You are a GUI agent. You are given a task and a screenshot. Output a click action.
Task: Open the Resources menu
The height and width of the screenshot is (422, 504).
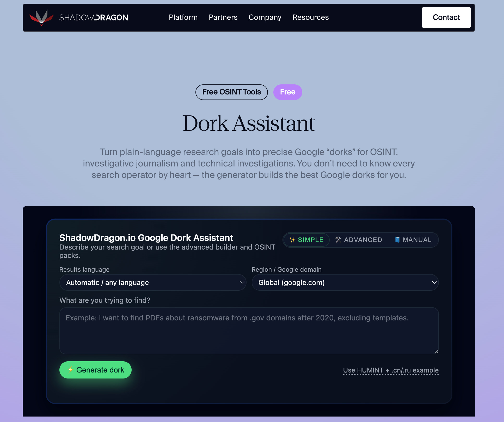(311, 17)
